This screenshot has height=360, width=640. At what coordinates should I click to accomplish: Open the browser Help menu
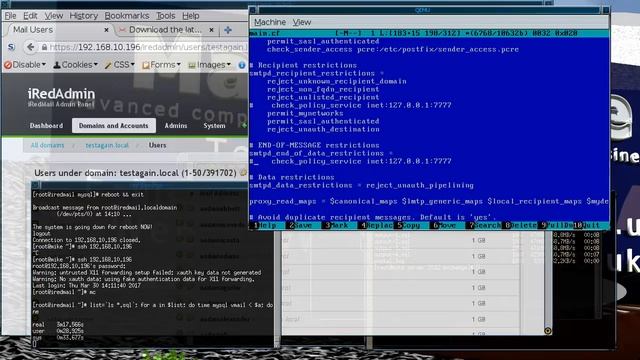click(190, 16)
